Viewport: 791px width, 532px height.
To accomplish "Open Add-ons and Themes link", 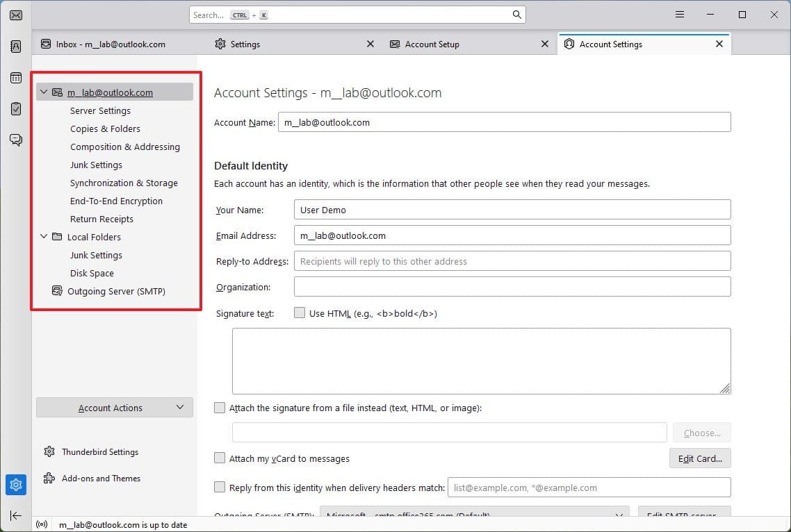I will [101, 479].
